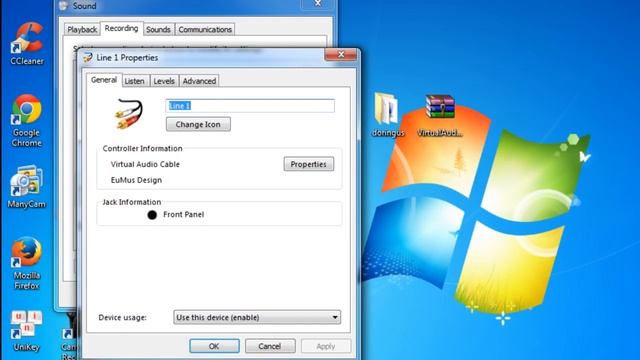Select the Playback tab in Sound window
This screenshot has height=360, width=640.
click(x=82, y=29)
